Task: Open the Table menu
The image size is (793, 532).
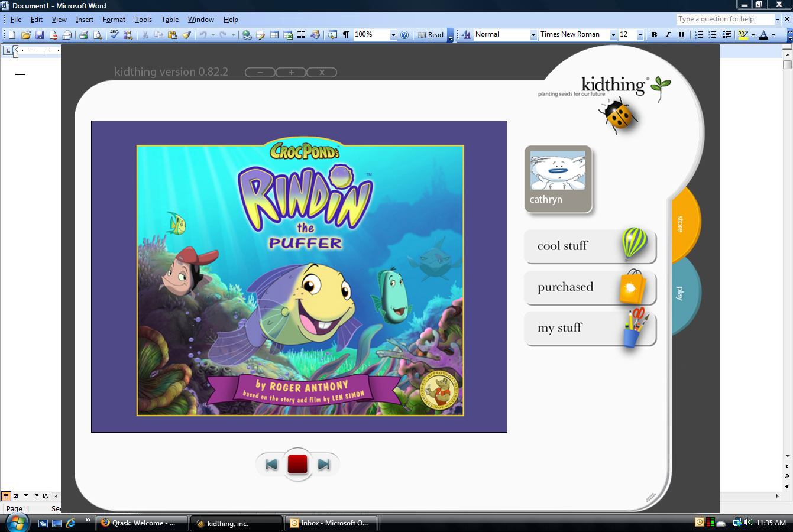Action: 170,20
